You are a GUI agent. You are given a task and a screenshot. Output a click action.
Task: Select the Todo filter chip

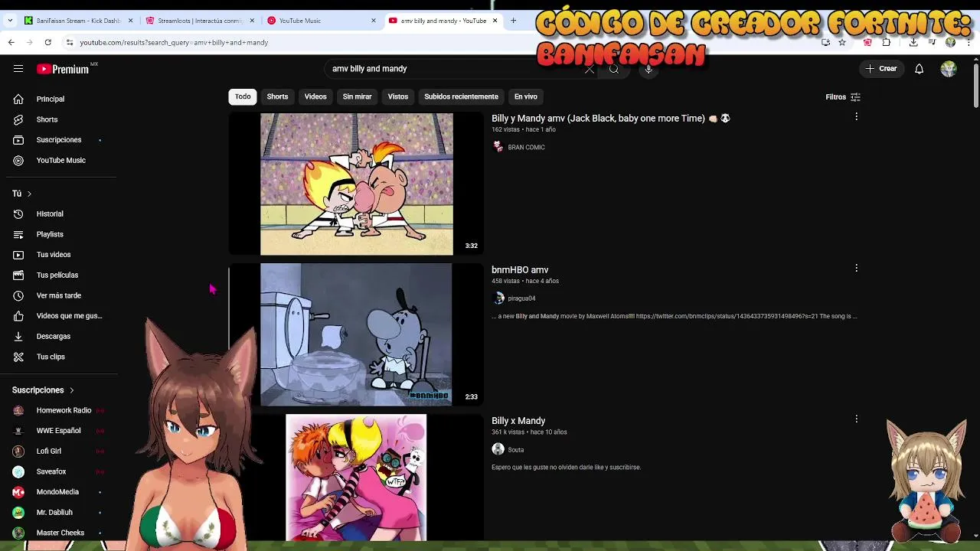[243, 96]
